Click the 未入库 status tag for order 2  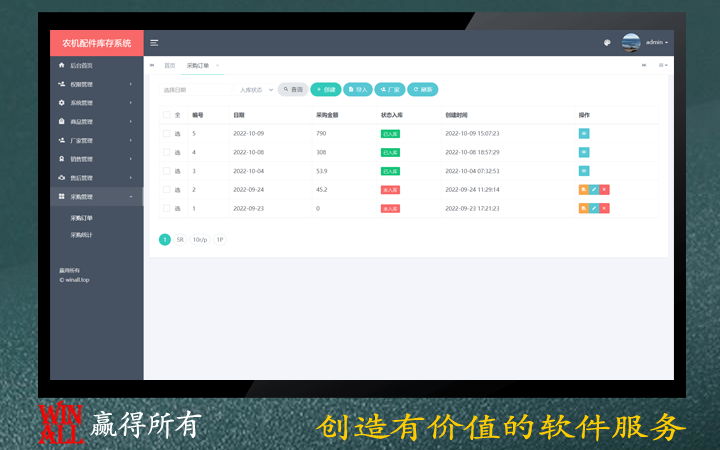point(390,190)
